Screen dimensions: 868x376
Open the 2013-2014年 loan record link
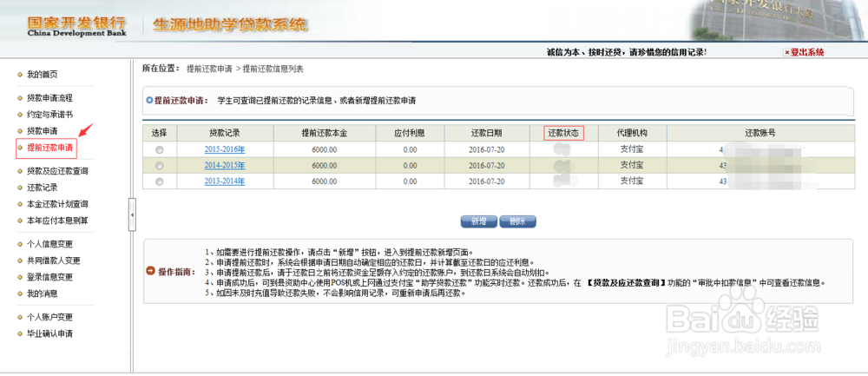tap(224, 181)
